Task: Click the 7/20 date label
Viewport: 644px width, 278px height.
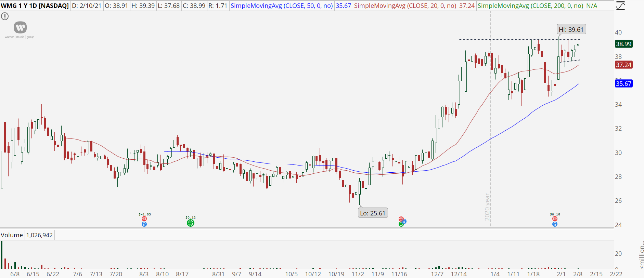Action: (x=116, y=274)
